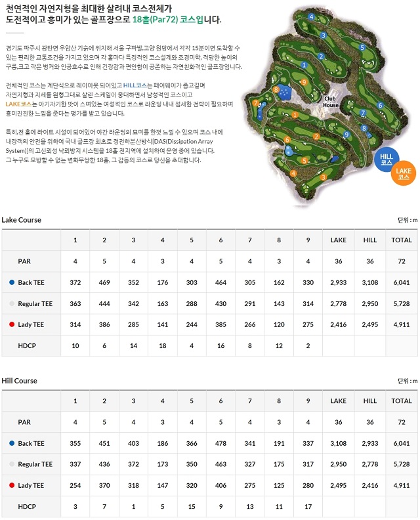Click 'PAR' row label in Lake Course table
Image resolution: width=420 pixels, height=520 pixels.
coord(24,261)
